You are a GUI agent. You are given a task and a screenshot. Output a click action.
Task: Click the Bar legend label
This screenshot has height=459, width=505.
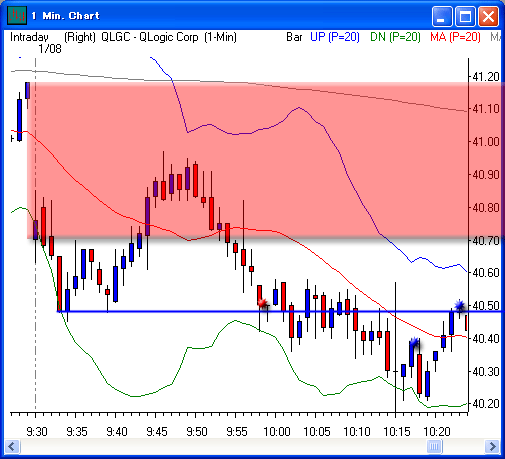coord(294,37)
